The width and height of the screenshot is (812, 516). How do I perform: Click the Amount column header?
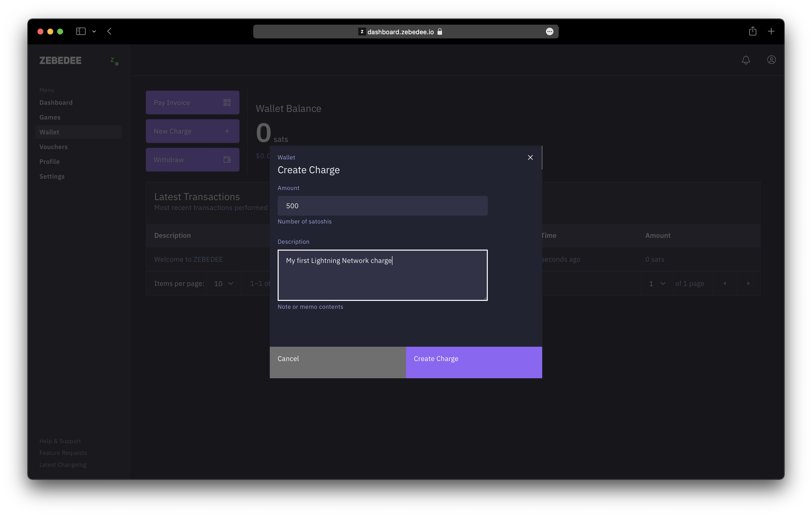pyautogui.click(x=658, y=235)
